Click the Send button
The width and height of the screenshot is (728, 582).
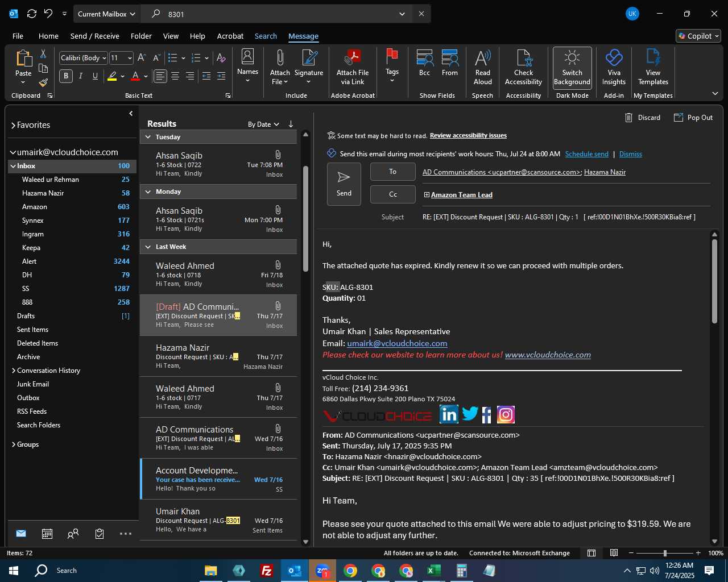pos(344,184)
